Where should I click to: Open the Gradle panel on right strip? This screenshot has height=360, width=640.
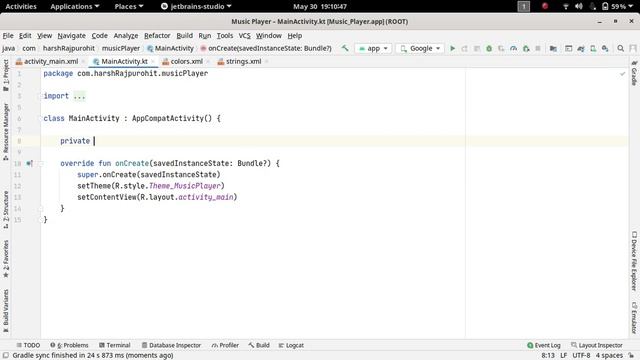click(x=634, y=73)
